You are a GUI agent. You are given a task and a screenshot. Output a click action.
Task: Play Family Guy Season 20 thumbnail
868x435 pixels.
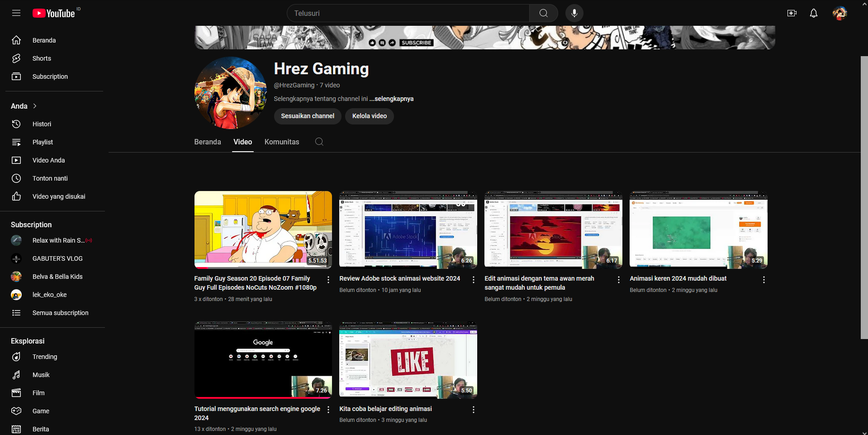[x=263, y=229]
